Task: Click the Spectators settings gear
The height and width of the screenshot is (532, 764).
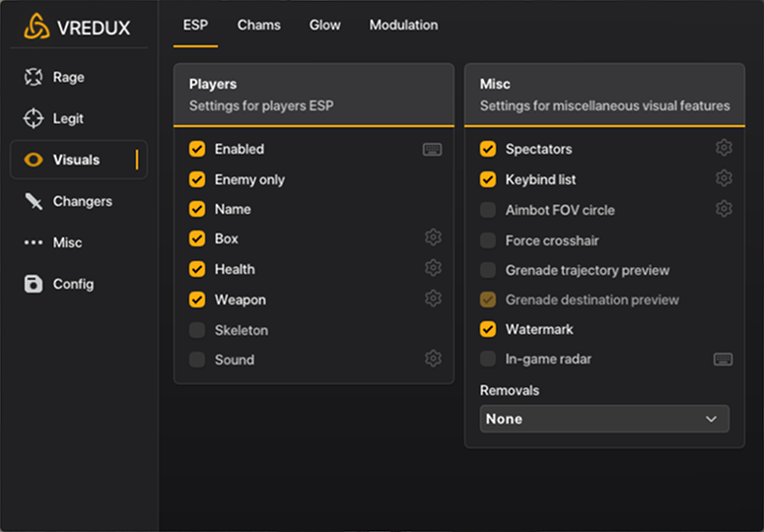Action: coord(724,149)
